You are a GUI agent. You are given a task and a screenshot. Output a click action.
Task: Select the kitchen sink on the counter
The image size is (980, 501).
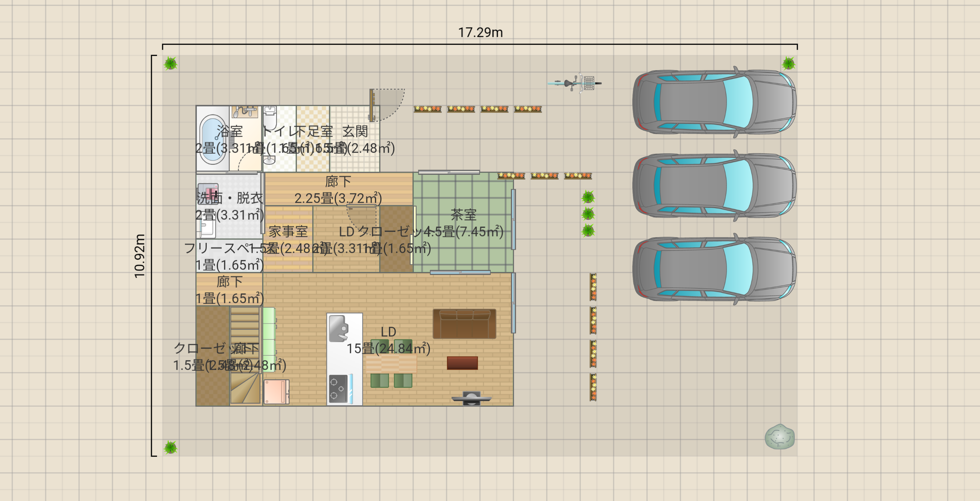[338, 328]
